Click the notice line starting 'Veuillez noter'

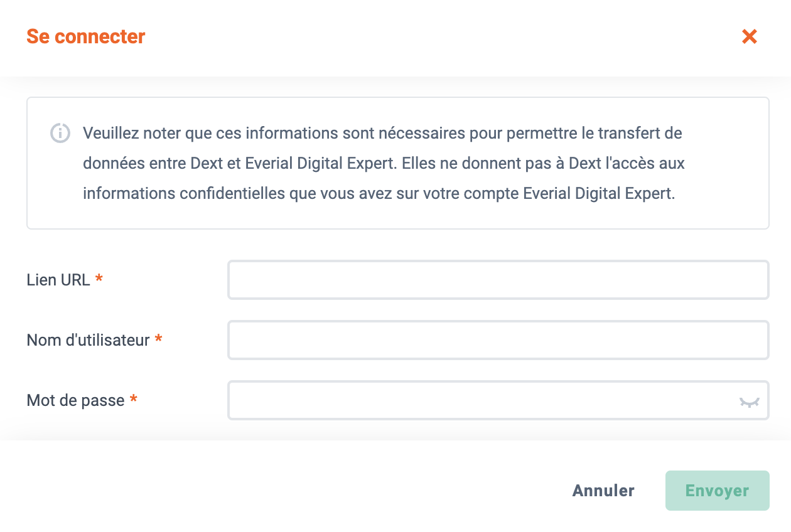pyautogui.click(x=382, y=133)
